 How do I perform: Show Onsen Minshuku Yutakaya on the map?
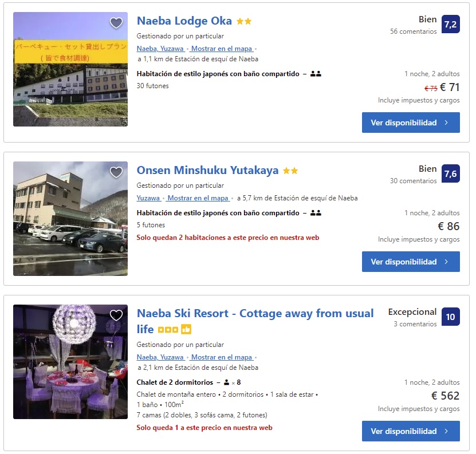(199, 198)
